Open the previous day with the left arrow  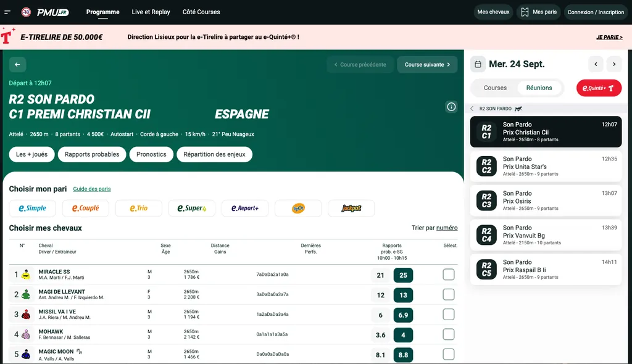tap(596, 64)
